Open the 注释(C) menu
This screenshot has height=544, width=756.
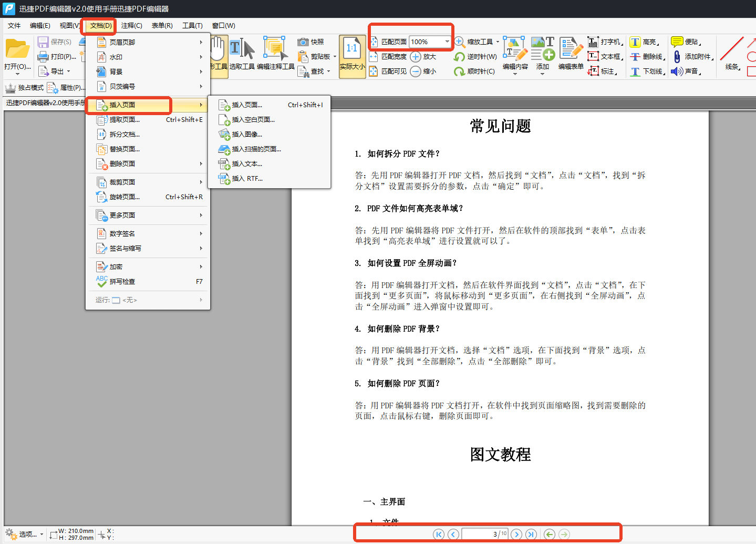131,26
